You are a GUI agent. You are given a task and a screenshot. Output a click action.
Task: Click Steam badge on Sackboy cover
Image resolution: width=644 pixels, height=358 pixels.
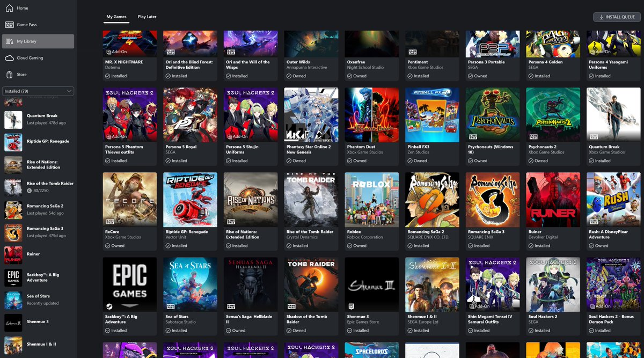pos(108,306)
